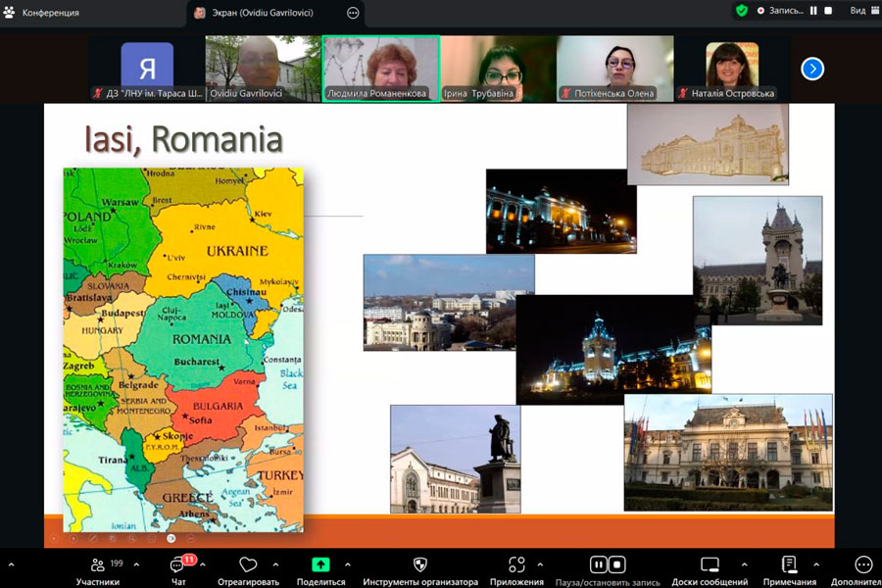Pause the recording in the bottom toolbar
Viewport: 882px width, 588px height.
597,564
